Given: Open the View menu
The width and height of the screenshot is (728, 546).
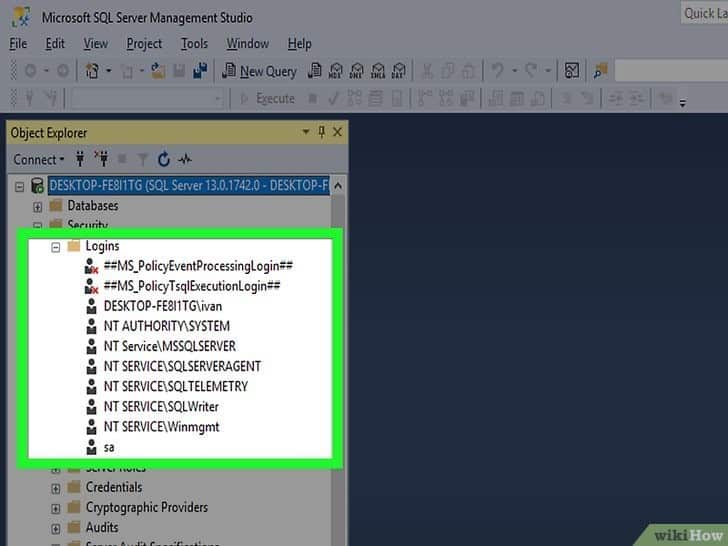Looking at the screenshot, I should (96, 44).
